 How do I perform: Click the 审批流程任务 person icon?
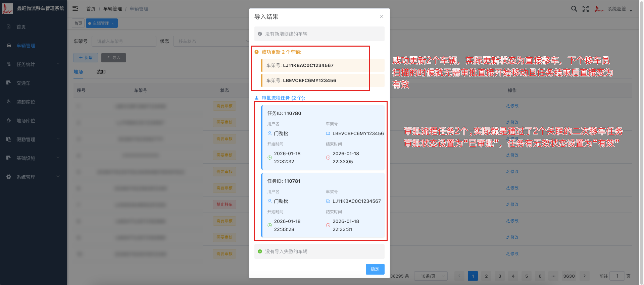[257, 98]
